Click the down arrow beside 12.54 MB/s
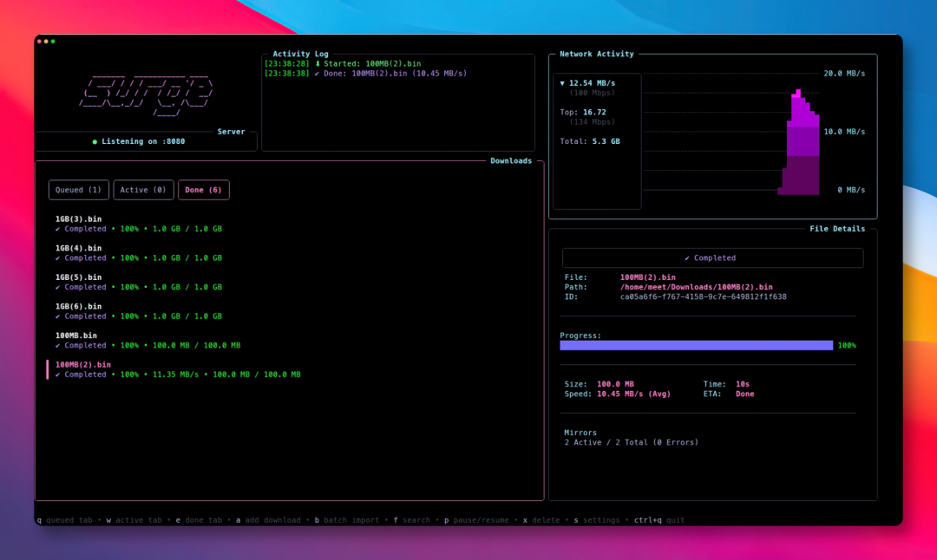This screenshot has height=560, width=937. pyautogui.click(x=562, y=83)
